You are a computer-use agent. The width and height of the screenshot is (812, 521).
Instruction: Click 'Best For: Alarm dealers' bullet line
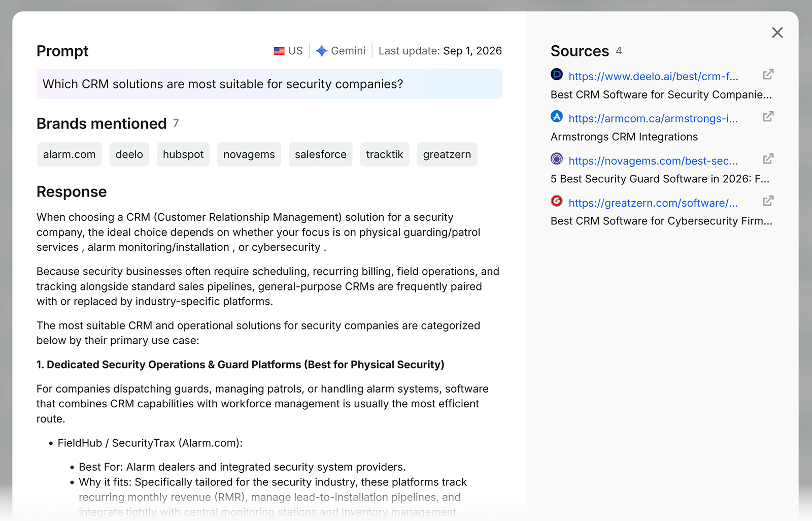click(242, 467)
